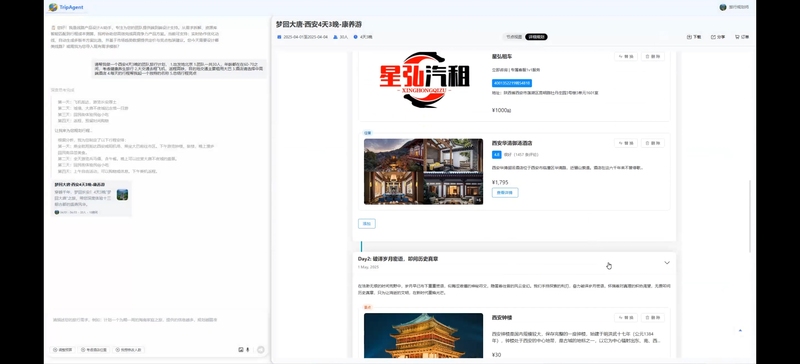The height and width of the screenshot is (364, 800).
Task: Click the calendar date range 2025-04-01 info
Action: 302,37
